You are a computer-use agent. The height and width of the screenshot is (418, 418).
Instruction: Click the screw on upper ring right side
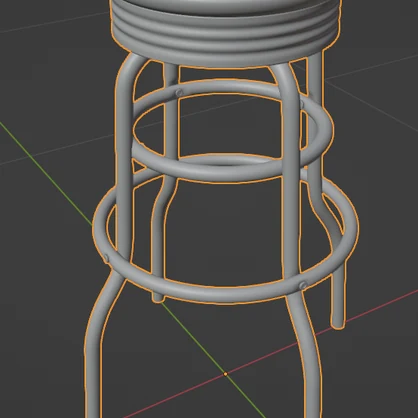(x=302, y=104)
